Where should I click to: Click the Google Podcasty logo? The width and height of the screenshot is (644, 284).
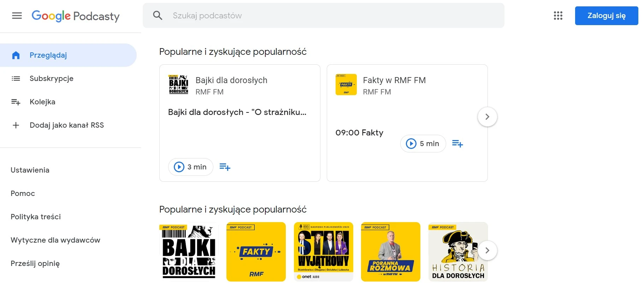coord(76,16)
